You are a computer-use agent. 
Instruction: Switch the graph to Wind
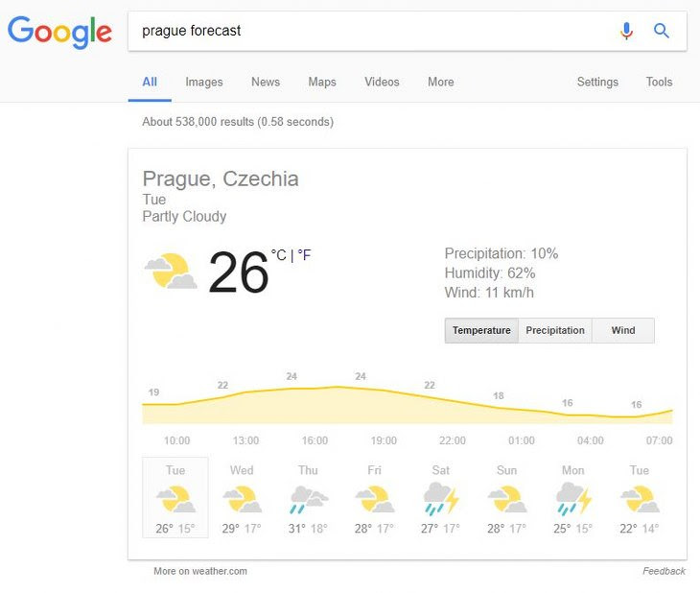tap(623, 330)
